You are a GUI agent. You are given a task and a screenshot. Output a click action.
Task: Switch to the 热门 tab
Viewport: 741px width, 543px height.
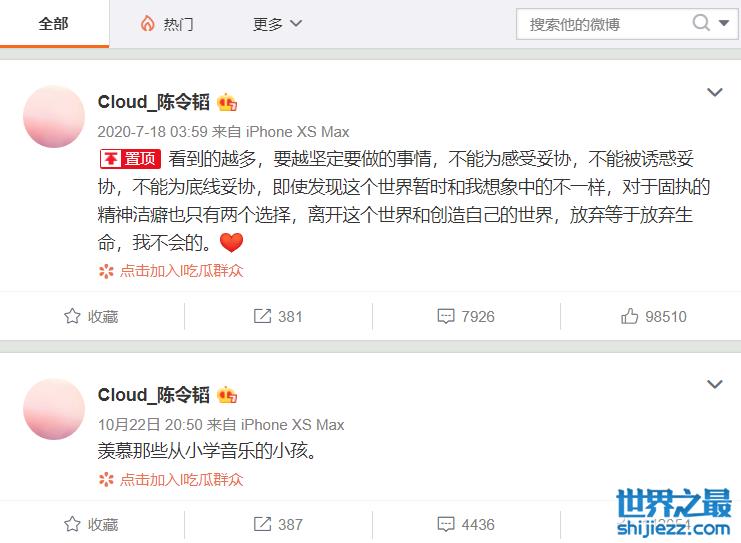coord(167,24)
